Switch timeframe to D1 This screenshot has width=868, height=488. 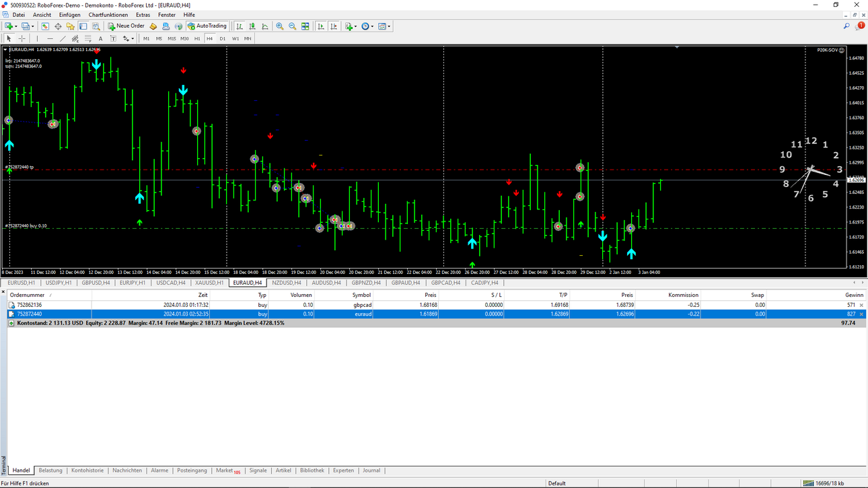[223, 38]
